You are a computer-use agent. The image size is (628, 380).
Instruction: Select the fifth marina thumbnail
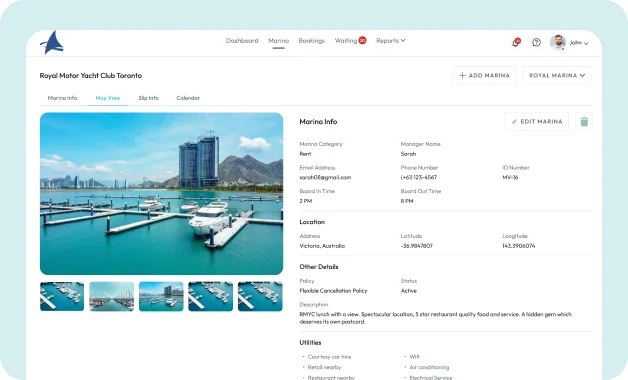pos(260,296)
